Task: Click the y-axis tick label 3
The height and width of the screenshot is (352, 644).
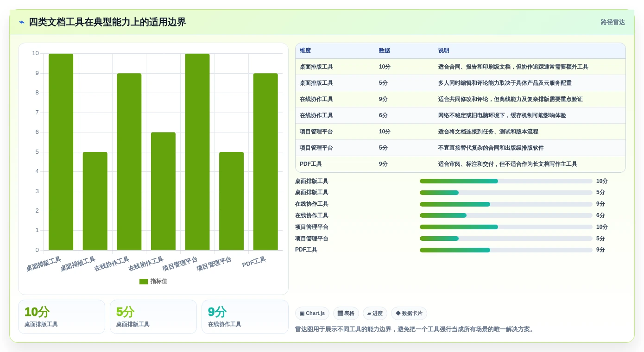Action: 37,191
